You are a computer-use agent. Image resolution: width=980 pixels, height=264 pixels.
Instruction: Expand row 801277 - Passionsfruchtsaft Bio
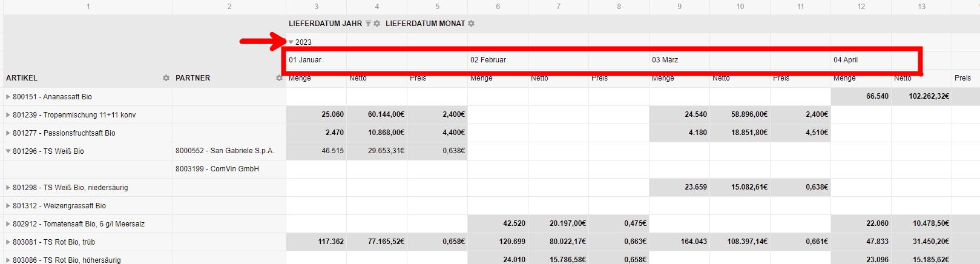[x=8, y=133]
